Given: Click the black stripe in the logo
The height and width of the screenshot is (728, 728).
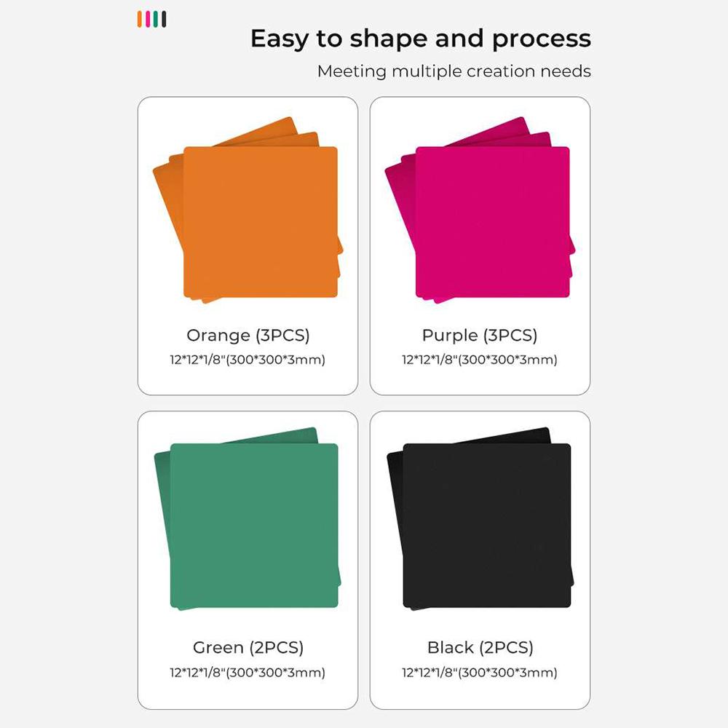Looking at the screenshot, I should 165,19.
